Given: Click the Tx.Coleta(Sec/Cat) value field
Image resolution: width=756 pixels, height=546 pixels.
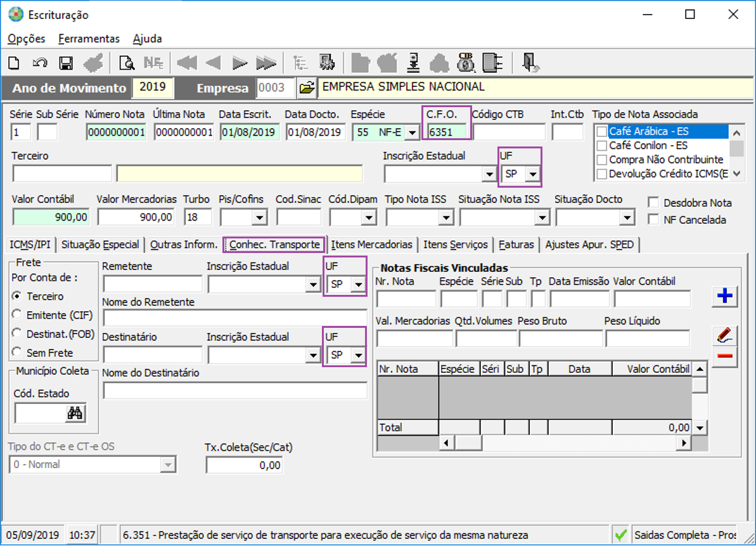Looking at the screenshot, I should coord(244,465).
